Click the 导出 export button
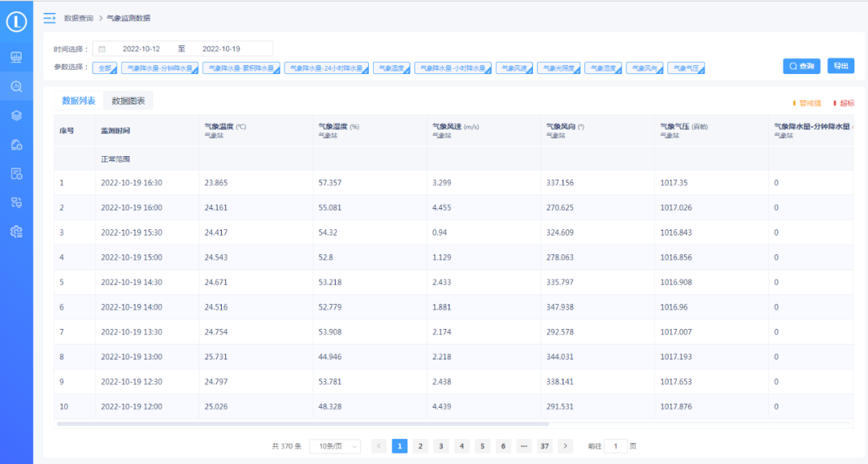 [x=841, y=66]
